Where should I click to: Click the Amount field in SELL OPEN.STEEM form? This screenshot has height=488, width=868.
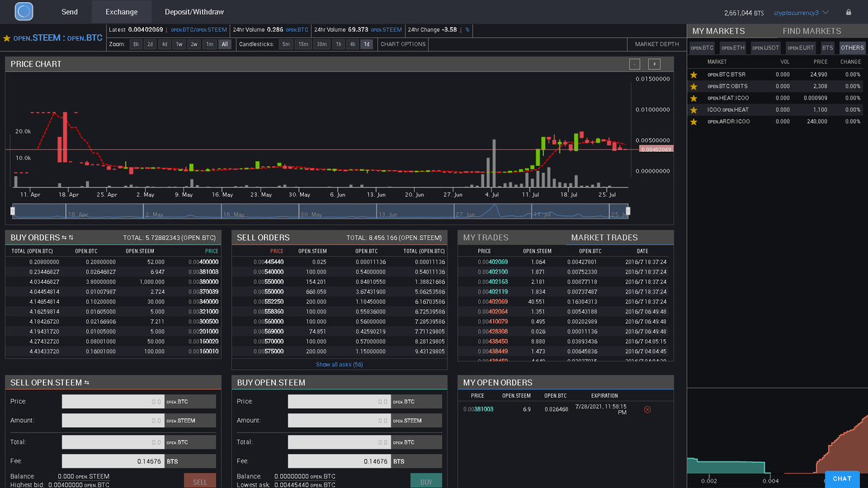pos(113,421)
